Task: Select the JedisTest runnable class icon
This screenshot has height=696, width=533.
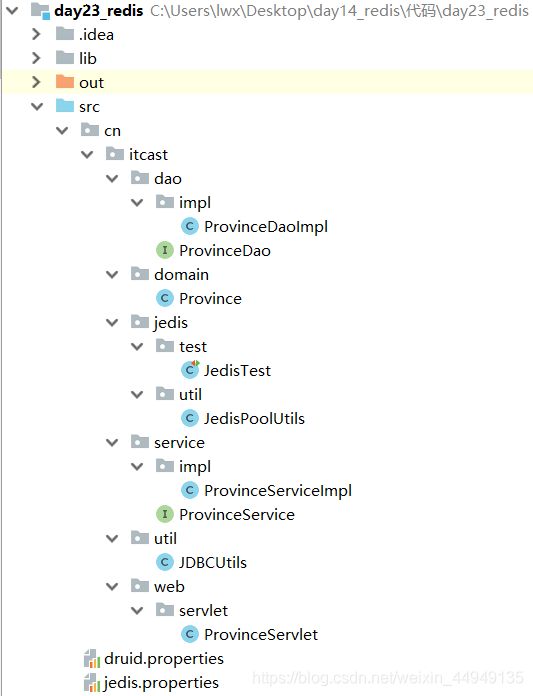Action: coord(190,369)
